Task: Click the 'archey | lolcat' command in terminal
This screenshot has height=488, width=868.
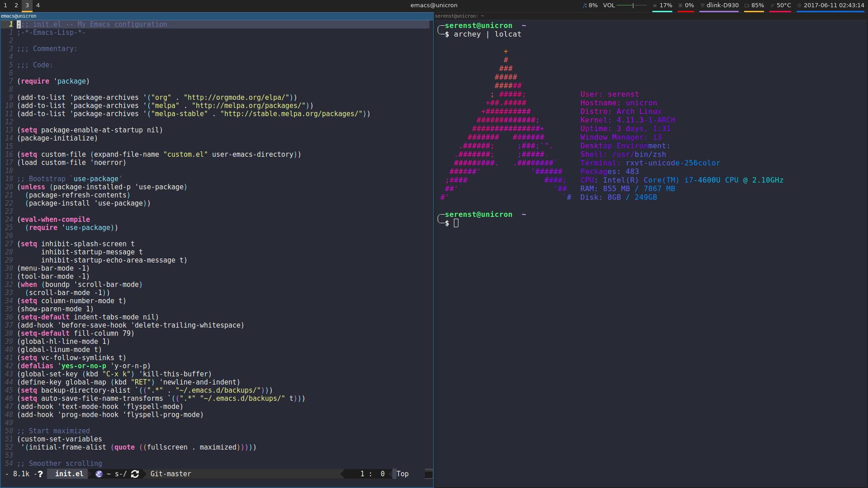Action: 487,34
